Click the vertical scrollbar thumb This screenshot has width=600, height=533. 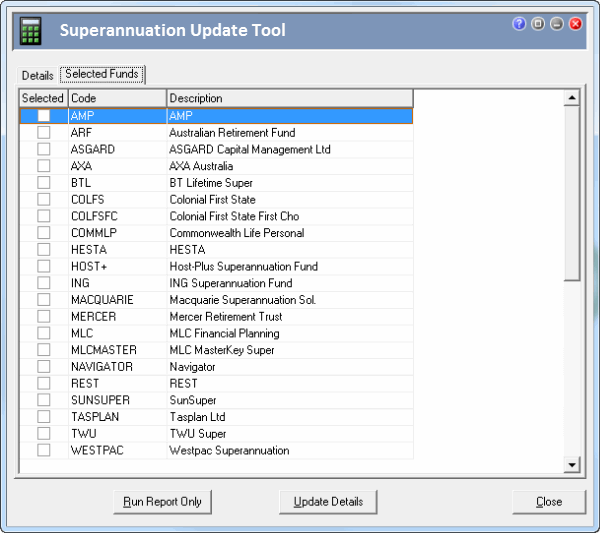572,194
